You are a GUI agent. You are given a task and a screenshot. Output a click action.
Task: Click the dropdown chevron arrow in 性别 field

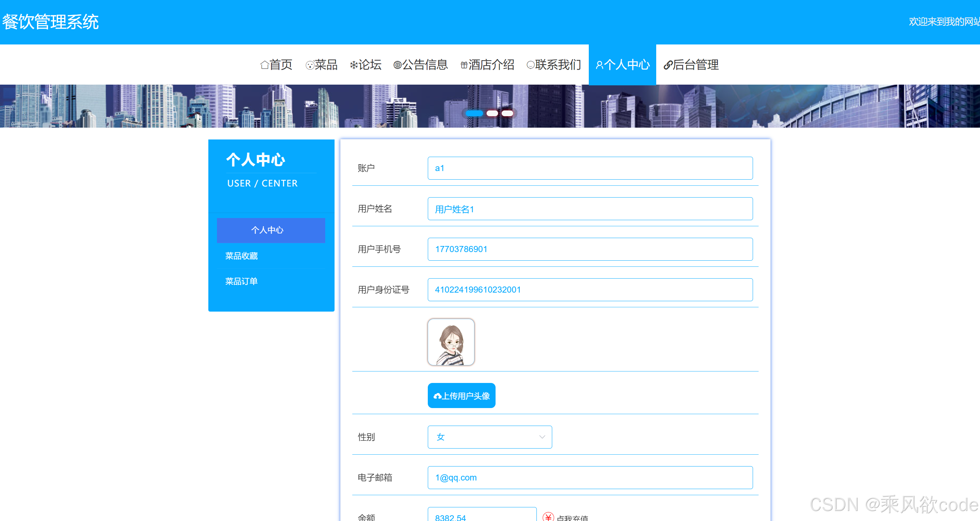pyautogui.click(x=542, y=437)
